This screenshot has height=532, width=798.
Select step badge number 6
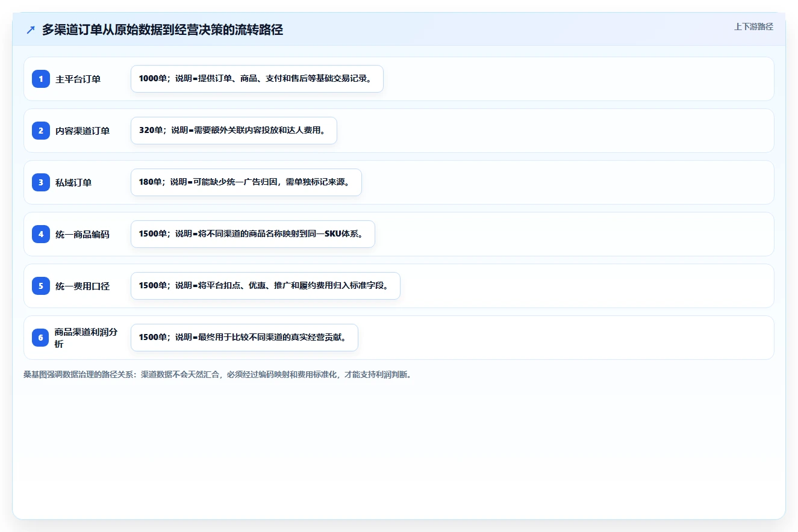tap(41, 338)
